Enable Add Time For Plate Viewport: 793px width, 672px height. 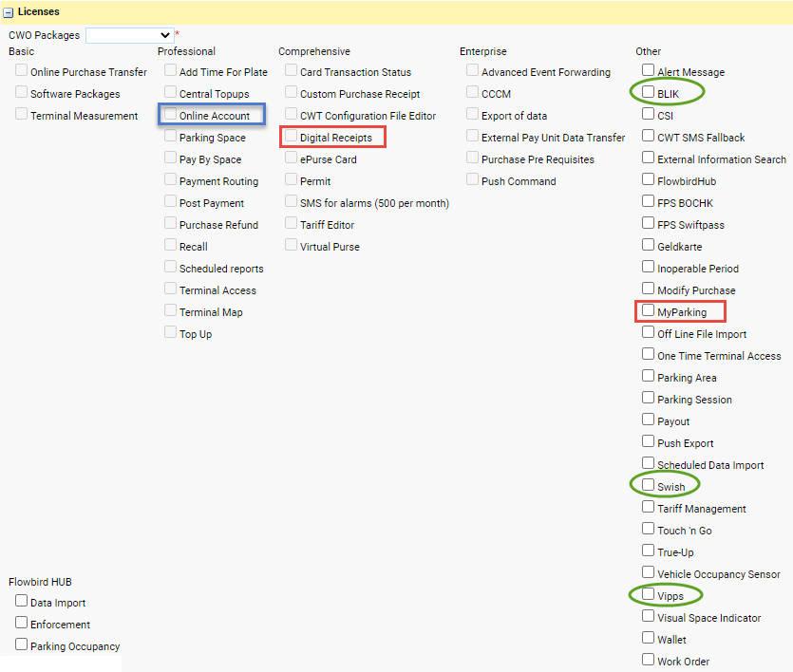tap(170, 69)
